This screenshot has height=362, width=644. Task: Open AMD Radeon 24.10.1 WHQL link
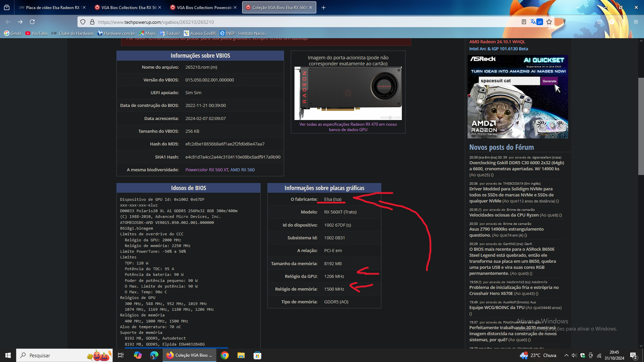pyautogui.click(x=497, y=42)
